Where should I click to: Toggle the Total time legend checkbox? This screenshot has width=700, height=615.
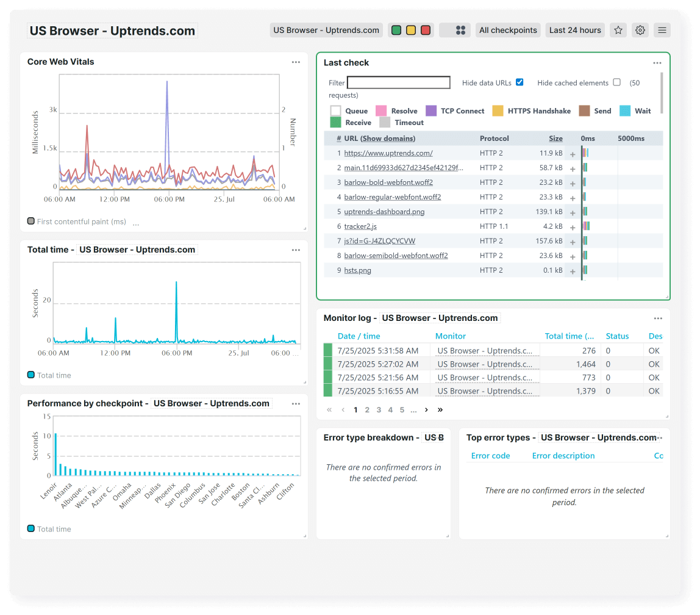(30, 375)
